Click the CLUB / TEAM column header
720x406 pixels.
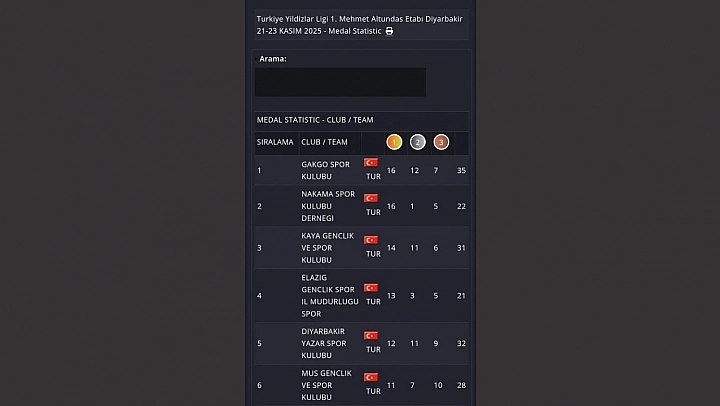324,142
